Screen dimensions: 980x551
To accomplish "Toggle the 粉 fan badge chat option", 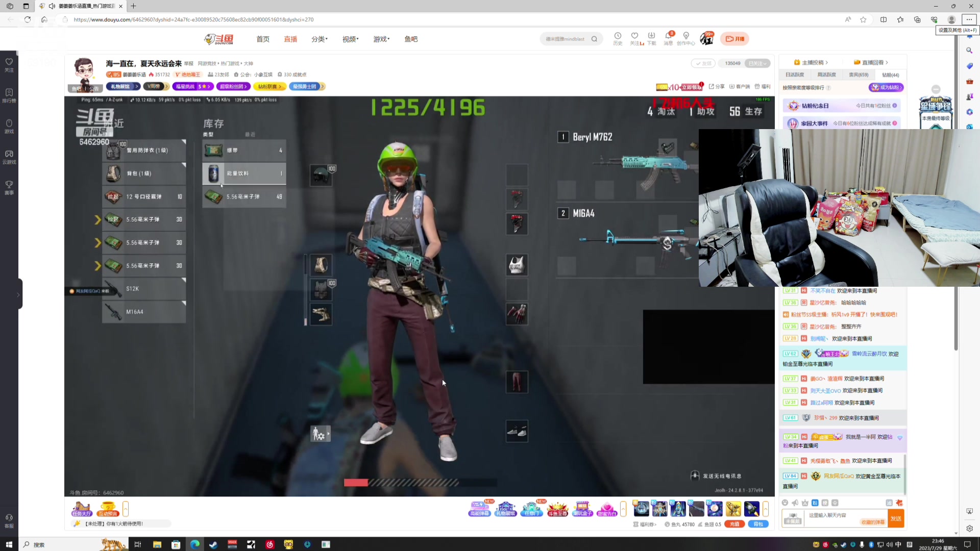I will pyautogui.click(x=815, y=503).
